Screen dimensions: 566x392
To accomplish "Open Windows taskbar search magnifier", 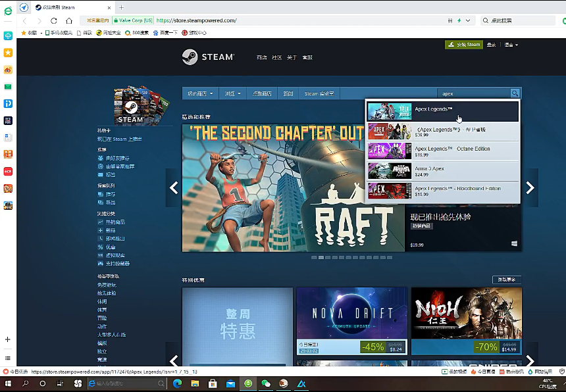I will coord(25,383).
